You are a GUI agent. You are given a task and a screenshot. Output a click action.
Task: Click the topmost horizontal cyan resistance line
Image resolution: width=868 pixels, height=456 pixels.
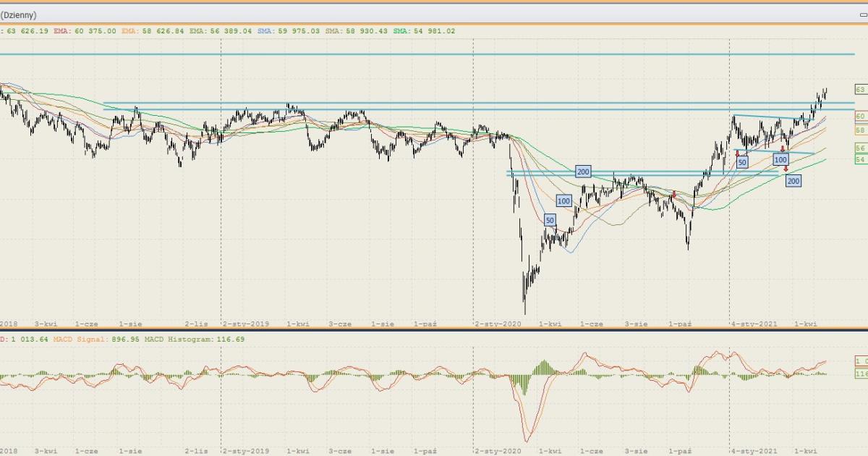434,54
